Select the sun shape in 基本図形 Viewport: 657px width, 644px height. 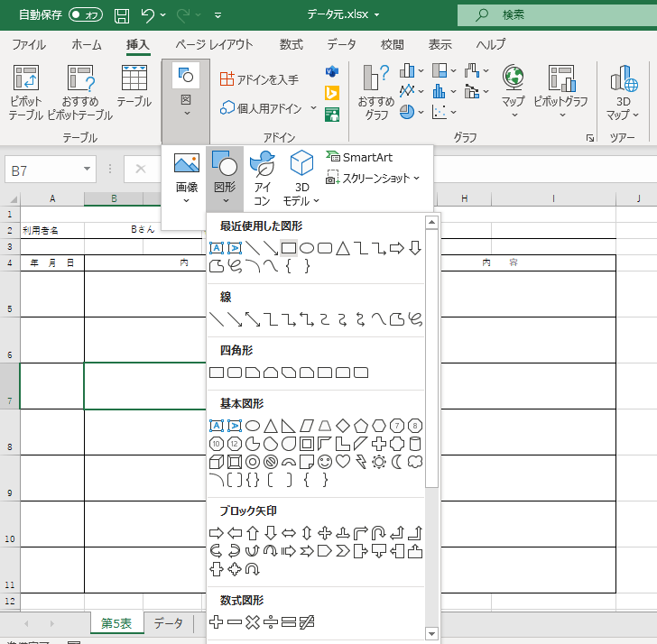[379, 462]
